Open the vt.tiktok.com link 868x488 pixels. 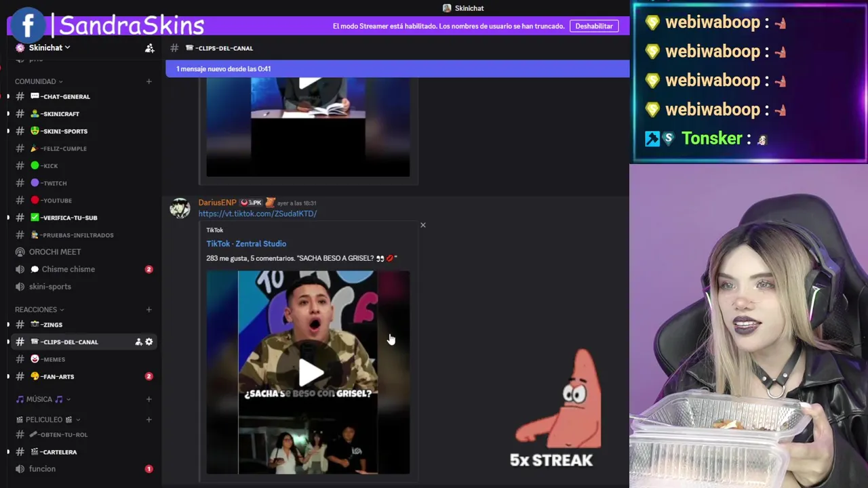coord(257,213)
